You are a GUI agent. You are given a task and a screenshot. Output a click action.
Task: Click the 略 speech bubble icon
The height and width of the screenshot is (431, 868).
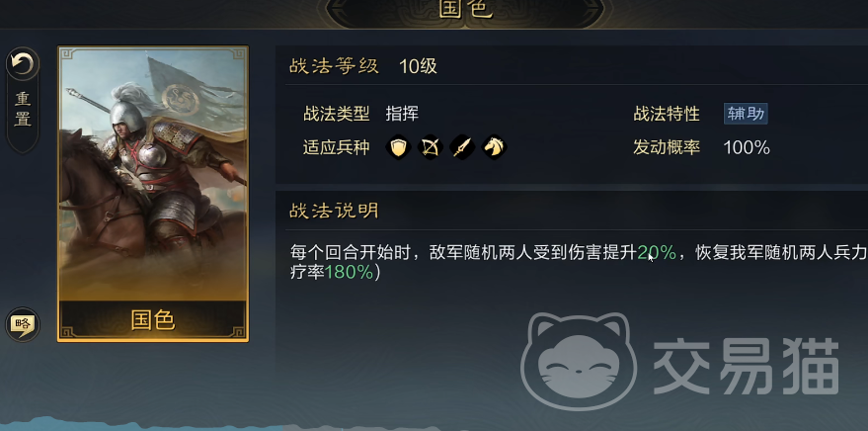point(23,324)
